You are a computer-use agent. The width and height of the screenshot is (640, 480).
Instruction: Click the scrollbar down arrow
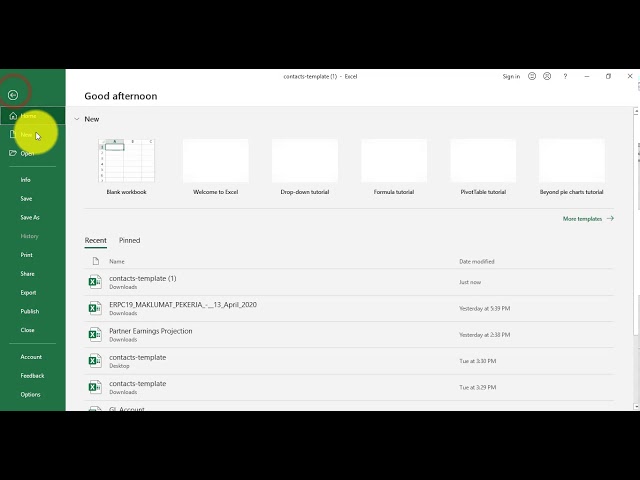point(636,407)
